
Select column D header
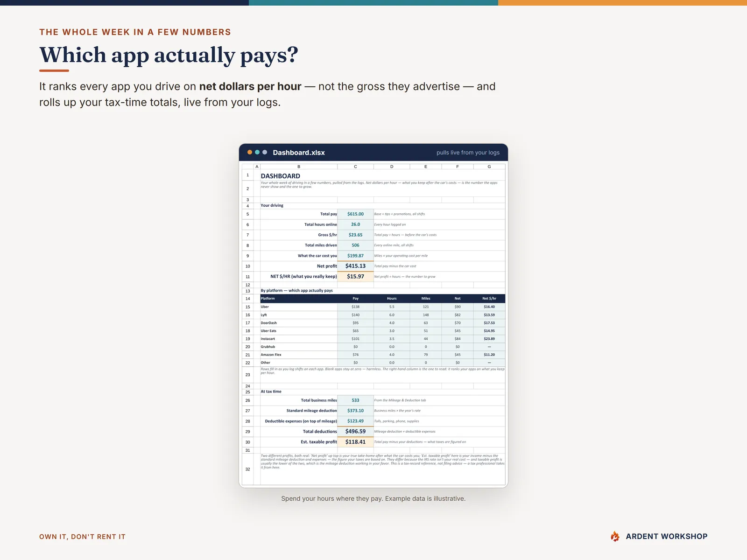(x=392, y=167)
